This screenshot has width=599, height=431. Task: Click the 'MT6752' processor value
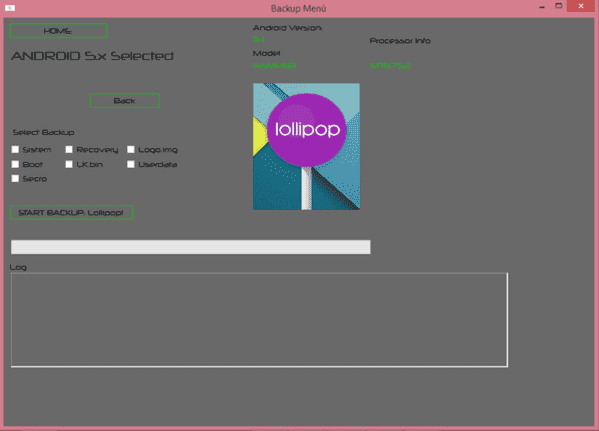(390, 66)
